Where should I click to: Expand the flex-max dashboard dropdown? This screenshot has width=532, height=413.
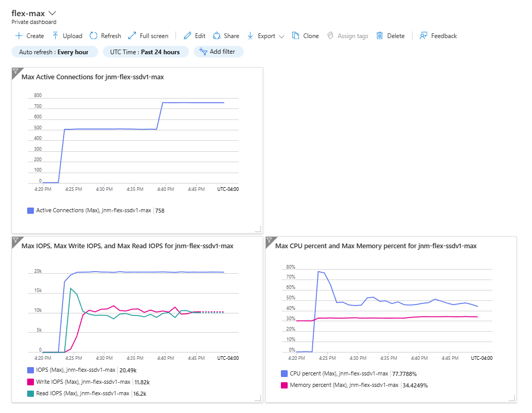(52, 13)
